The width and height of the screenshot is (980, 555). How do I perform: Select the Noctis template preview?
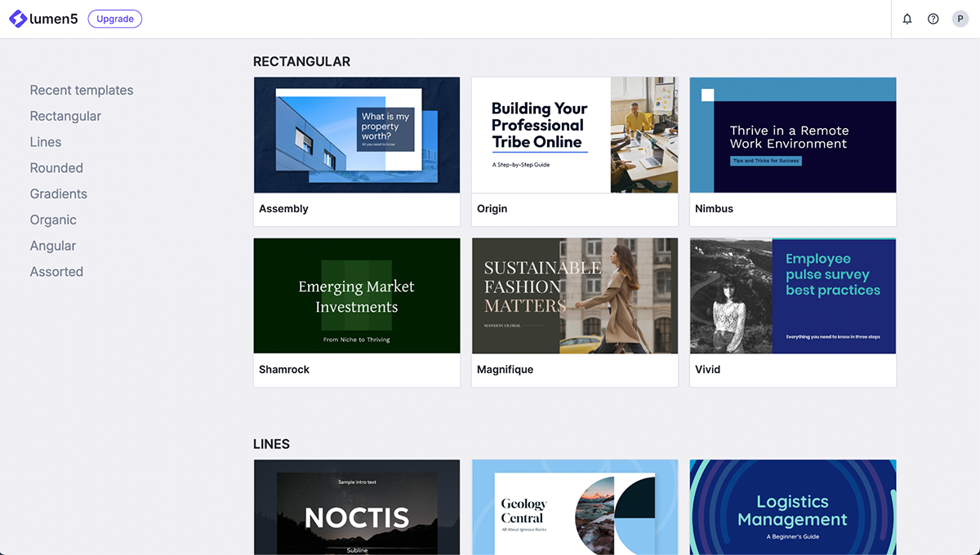tap(357, 507)
